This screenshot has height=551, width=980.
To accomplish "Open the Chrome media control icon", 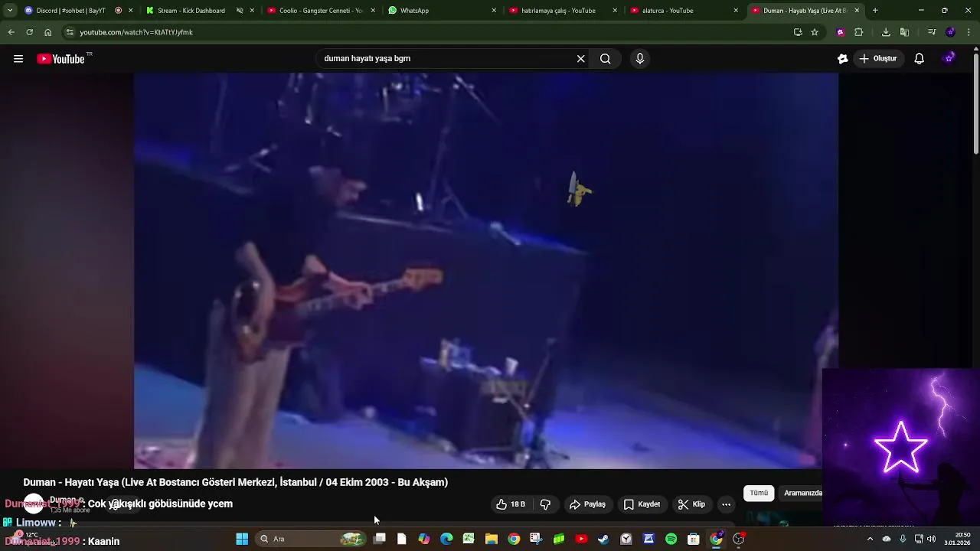I will point(932,32).
